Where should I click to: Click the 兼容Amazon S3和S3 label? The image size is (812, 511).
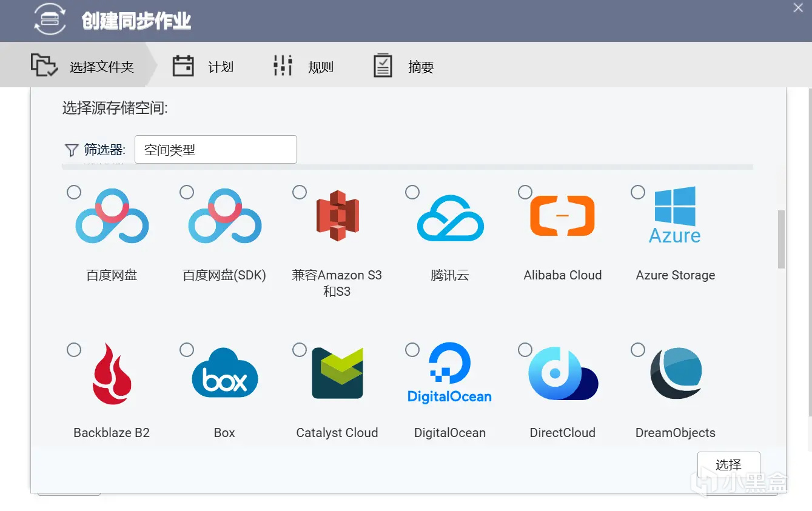point(337,283)
